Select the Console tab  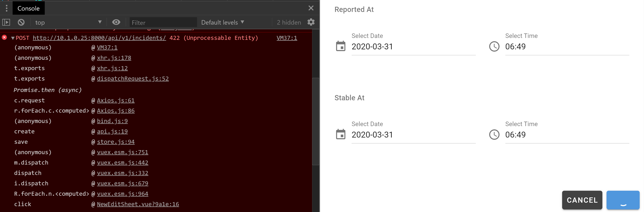tap(28, 8)
